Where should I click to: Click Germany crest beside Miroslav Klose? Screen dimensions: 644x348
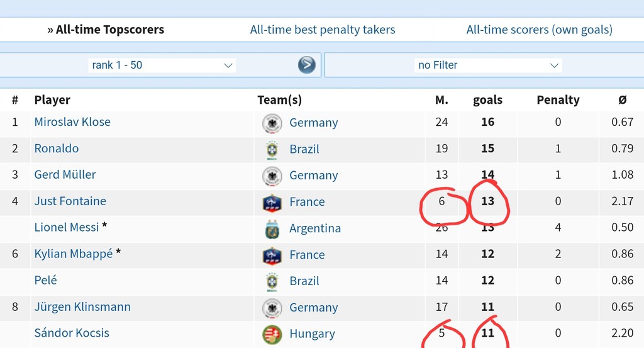point(272,123)
